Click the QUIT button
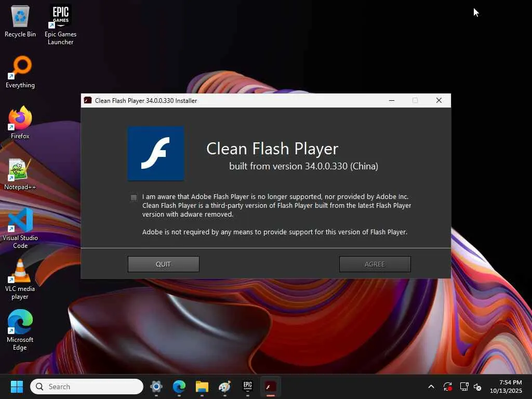Viewport: 532px width, 399px height. point(163,264)
